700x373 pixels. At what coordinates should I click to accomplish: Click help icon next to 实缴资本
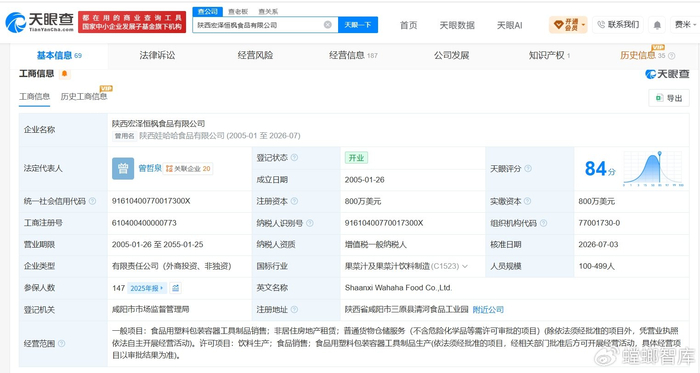(x=527, y=201)
